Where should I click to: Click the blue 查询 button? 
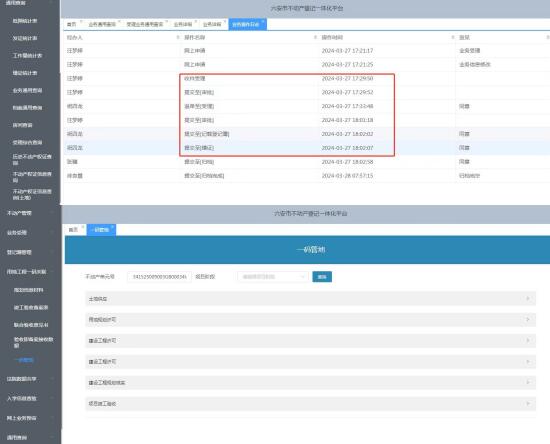(322, 277)
